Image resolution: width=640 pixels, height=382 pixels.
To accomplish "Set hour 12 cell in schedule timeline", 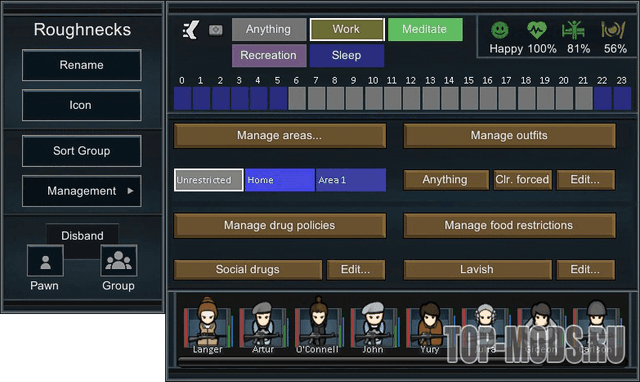I will click(x=411, y=98).
